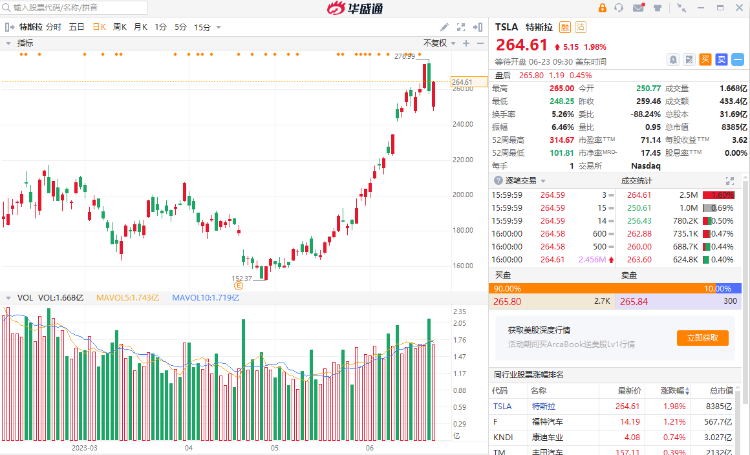Click the VOL indicator label
Viewport: 750px width, 455px height.
[x=25, y=298]
